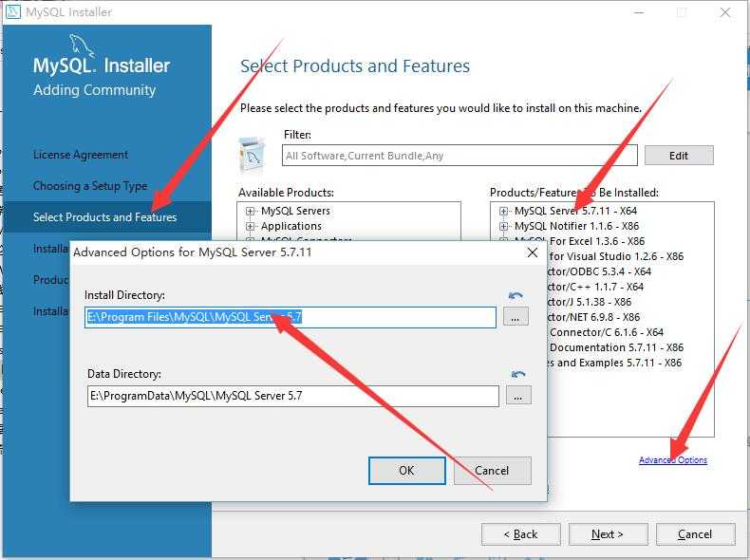750x560 pixels.
Task: Click the Filter text box
Action: [x=459, y=156]
